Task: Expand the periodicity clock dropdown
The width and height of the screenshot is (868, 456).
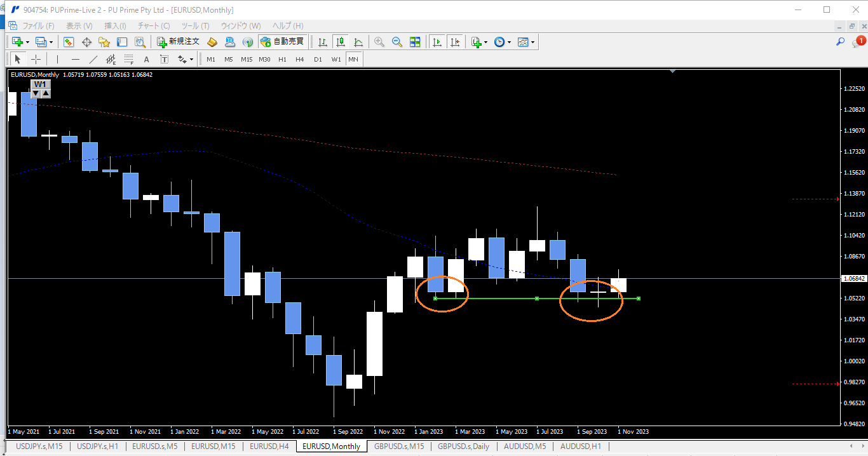Action: coord(509,43)
